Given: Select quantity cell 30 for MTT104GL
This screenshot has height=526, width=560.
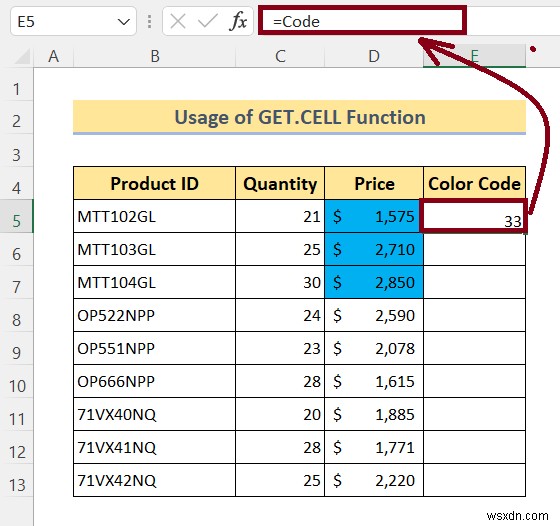Looking at the screenshot, I should click(280, 282).
